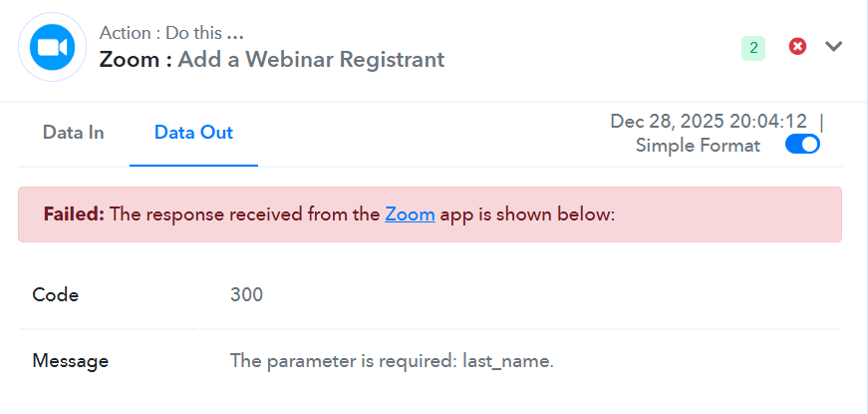Switch to the Data In tab
Viewport: 868px width, 414px height.
click(x=74, y=133)
